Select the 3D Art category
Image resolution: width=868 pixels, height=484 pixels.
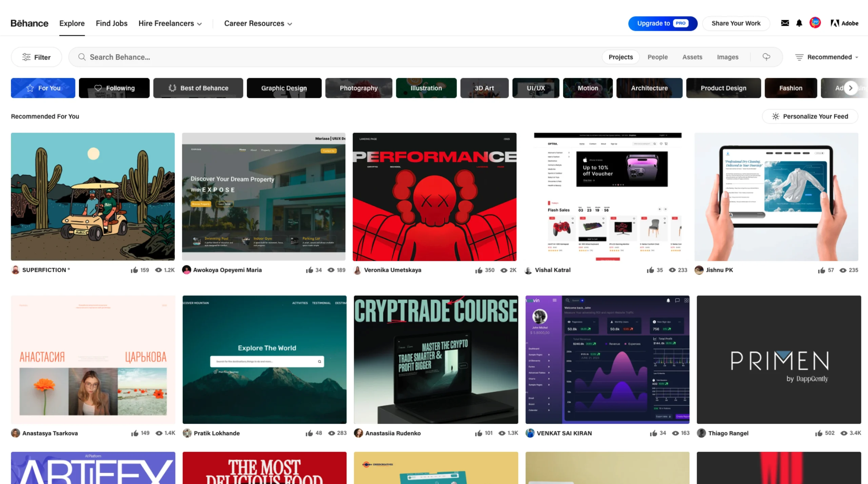click(484, 88)
